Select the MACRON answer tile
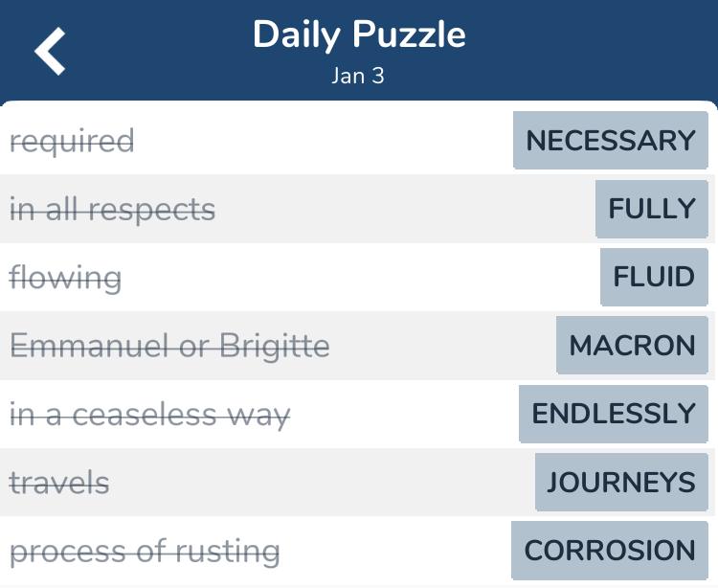This screenshot has height=588, width=718. point(632,345)
